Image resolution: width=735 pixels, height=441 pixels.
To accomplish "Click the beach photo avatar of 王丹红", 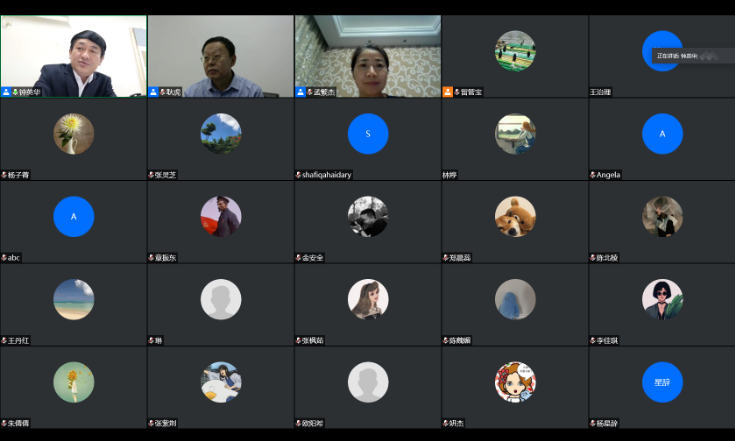I will pyautogui.click(x=73, y=299).
